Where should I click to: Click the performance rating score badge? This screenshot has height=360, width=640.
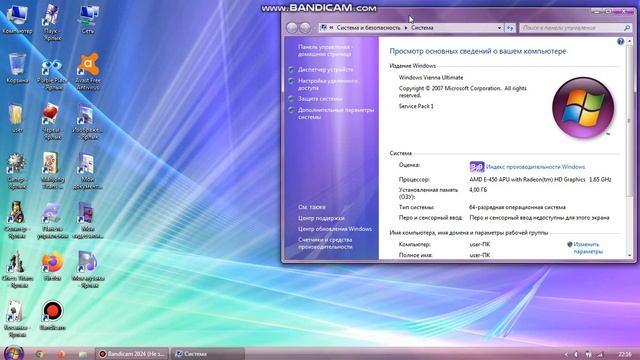(x=476, y=167)
